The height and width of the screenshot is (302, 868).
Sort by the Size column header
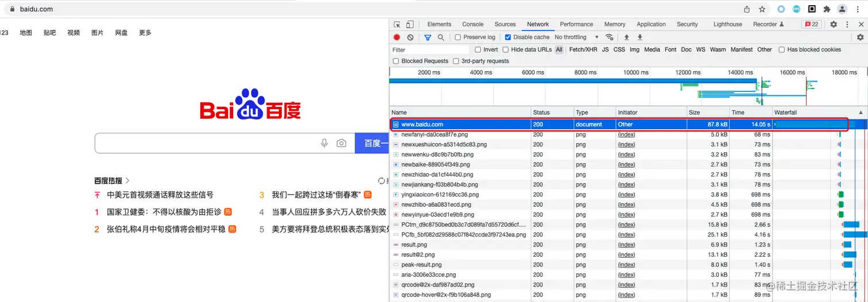pyautogui.click(x=708, y=113)
